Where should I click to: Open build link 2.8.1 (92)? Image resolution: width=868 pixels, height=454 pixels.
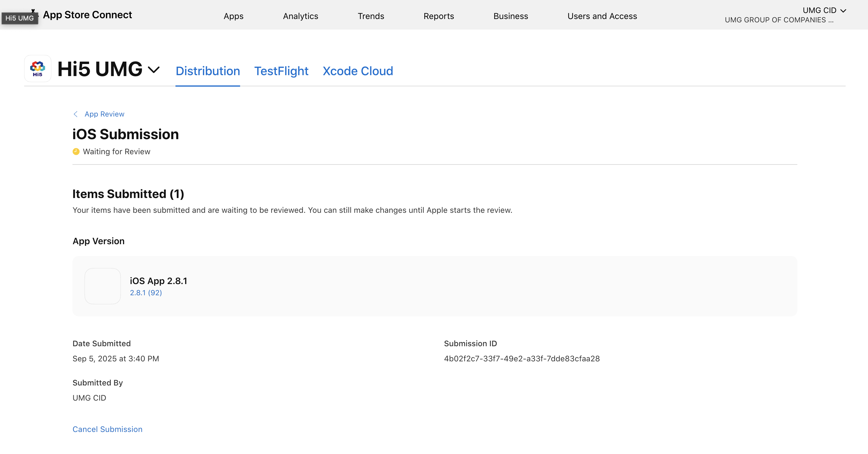146,293
